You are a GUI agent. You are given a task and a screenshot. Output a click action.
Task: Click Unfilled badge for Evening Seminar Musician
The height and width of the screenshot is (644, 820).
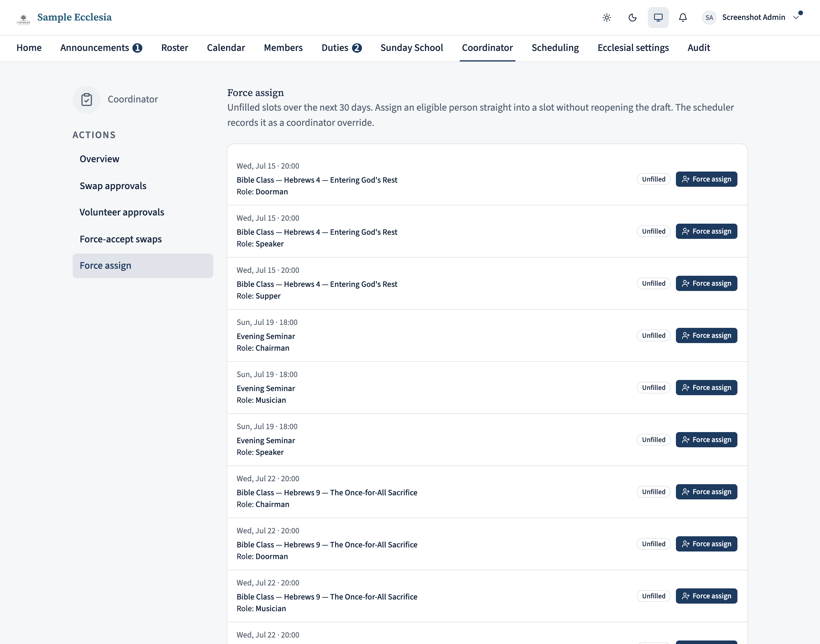(654, 388)
